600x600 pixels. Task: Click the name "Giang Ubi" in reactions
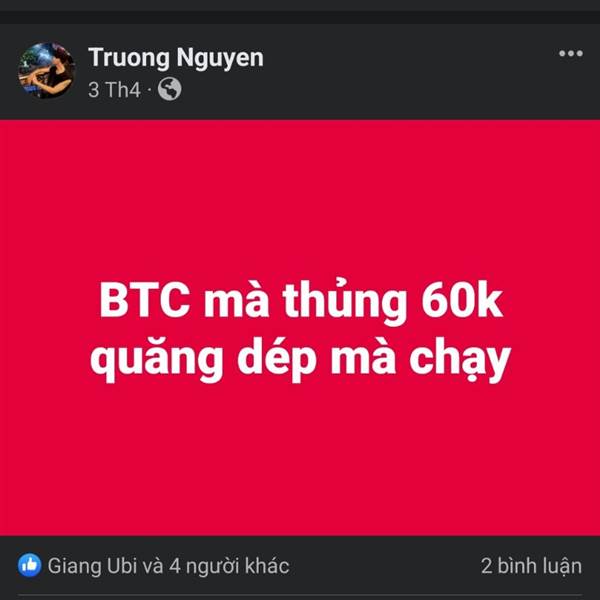92,566
